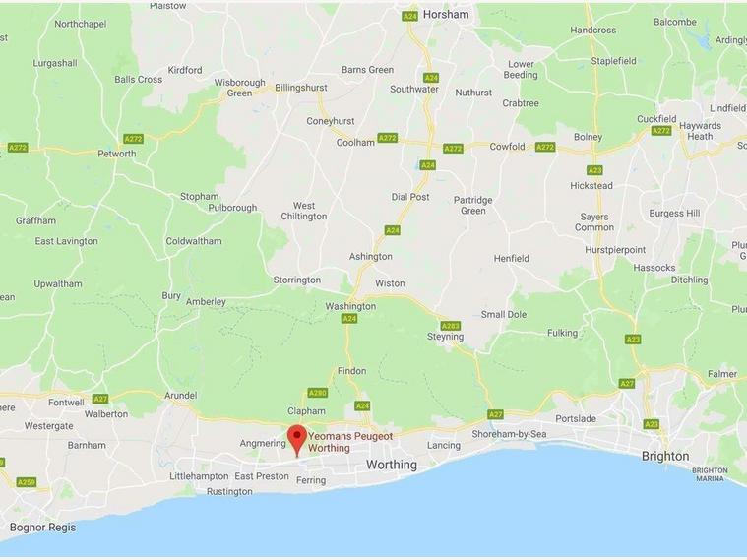Open the Yeomans Peugeot Worthing label

(x=350, y=442)
